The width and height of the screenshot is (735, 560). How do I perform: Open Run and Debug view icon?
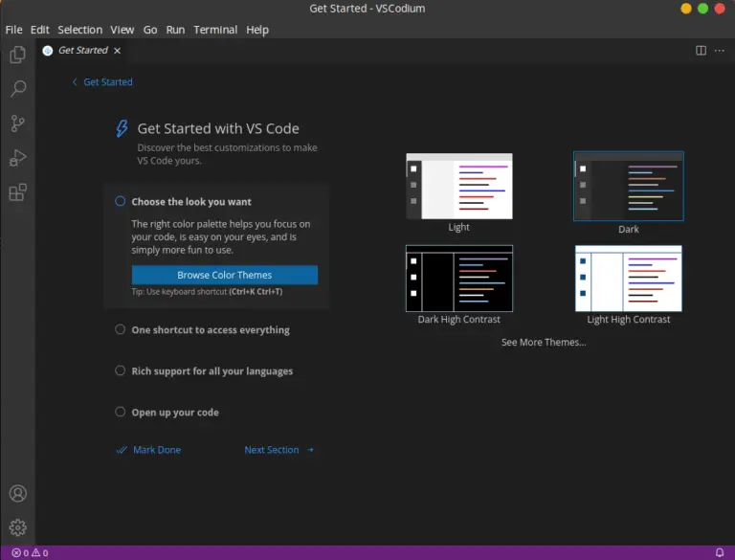17,158
